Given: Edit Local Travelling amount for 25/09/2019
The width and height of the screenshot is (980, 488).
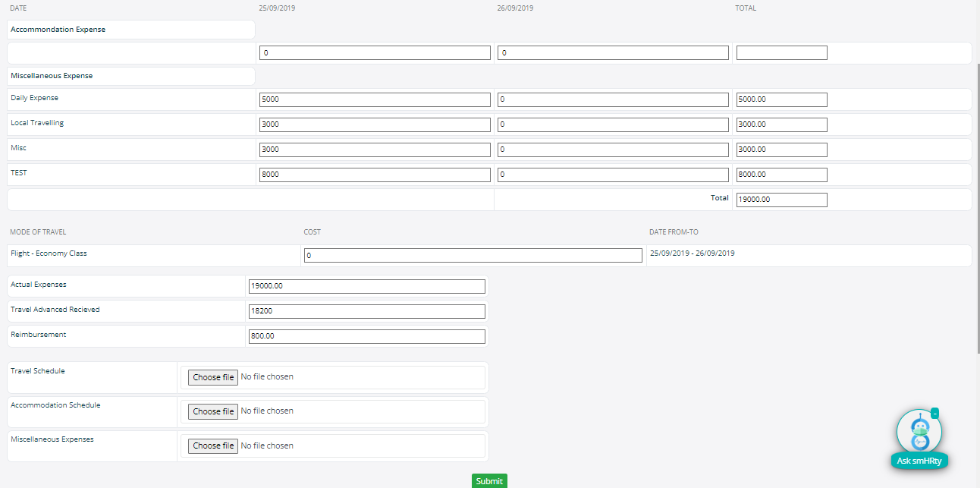Looking at the screenshot, I should tap(375, 125).
